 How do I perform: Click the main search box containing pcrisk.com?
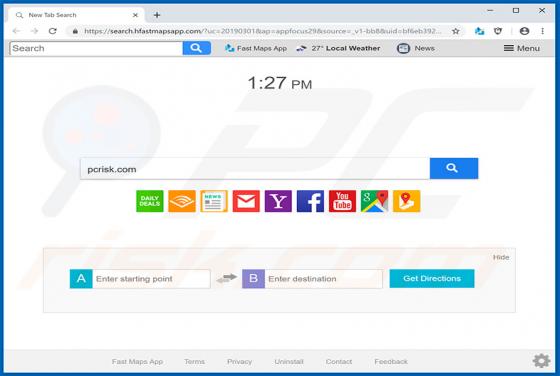[x=255, y=169]
